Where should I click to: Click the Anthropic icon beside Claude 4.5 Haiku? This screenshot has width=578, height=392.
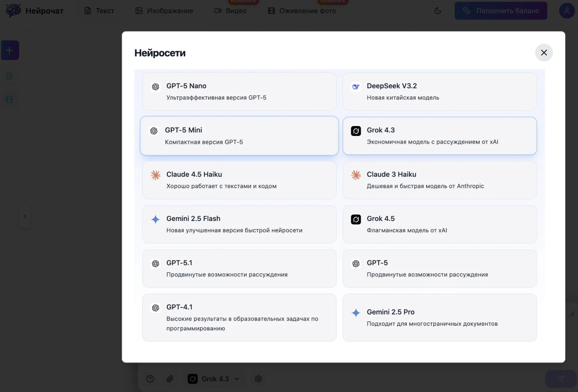[156, 175]
